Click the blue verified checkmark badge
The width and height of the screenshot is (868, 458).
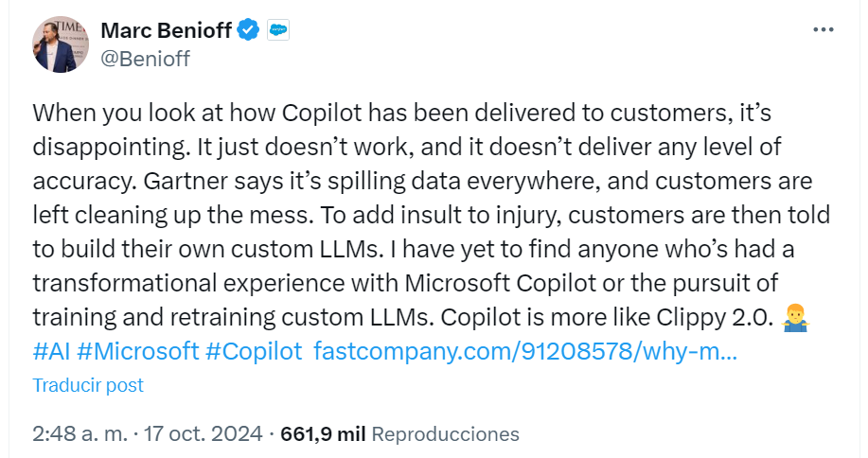click(248, 30)
